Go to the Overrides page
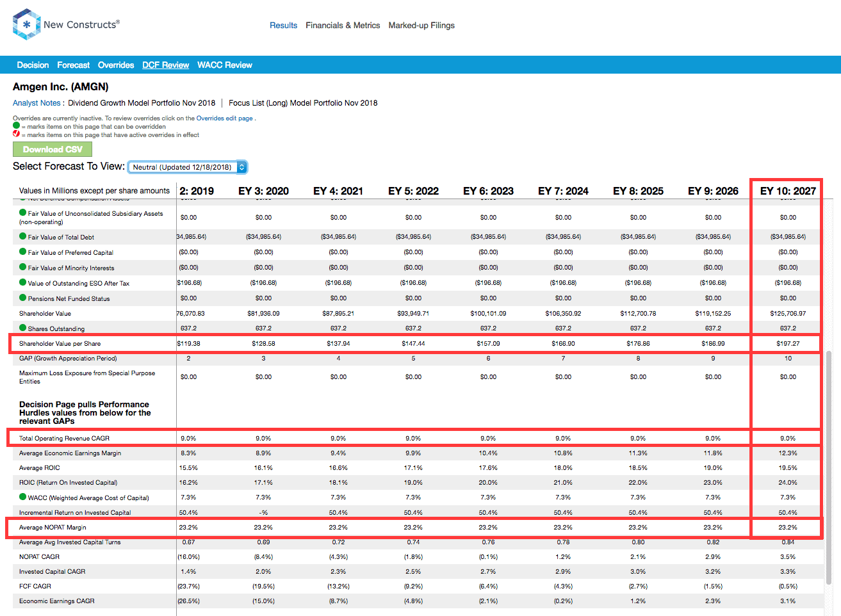This screenshot has width=841, height=616. (116, 65)
